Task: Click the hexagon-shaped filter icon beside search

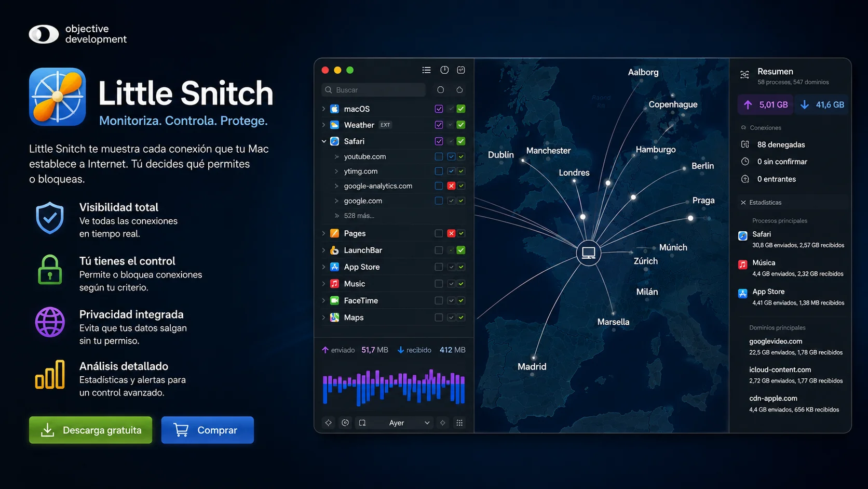Action: [459, 90]
